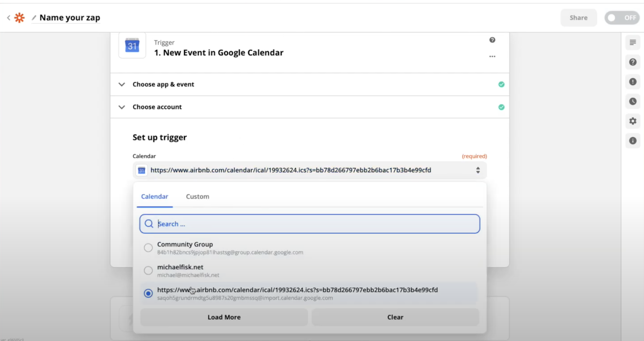Select the Community Group calendar radio
Image resolution: width=644 pixels, height=341 pixels.
[148, 248]
